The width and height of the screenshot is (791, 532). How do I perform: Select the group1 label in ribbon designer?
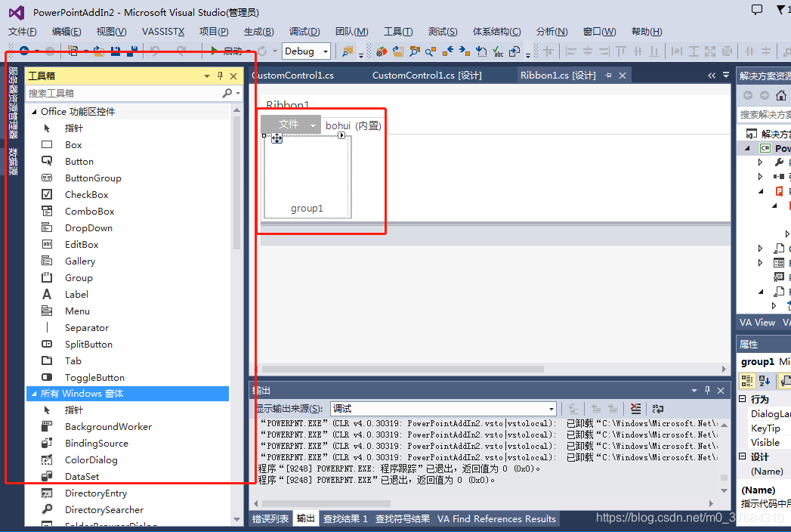[307, 209]
